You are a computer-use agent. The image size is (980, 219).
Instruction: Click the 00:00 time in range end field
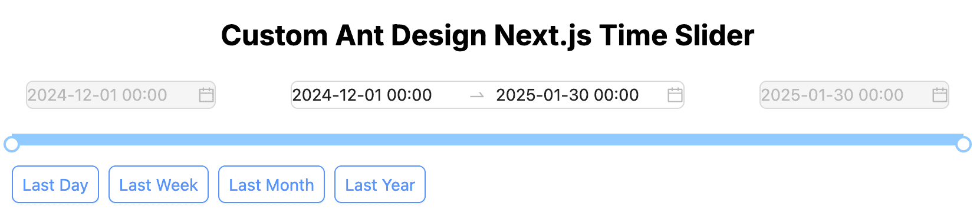click(x=616, y=95)
